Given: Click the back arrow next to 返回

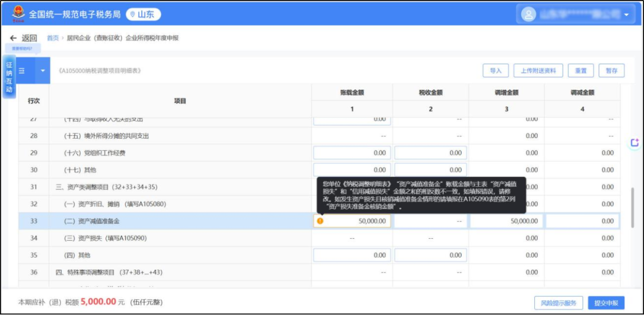Looking at the screenshot, I should coord(13,38).
